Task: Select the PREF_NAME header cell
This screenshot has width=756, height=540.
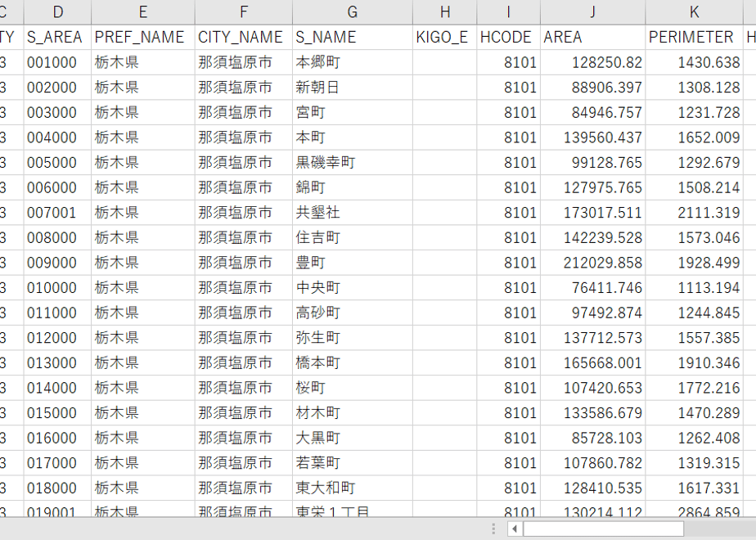Action: click(142, 37)
